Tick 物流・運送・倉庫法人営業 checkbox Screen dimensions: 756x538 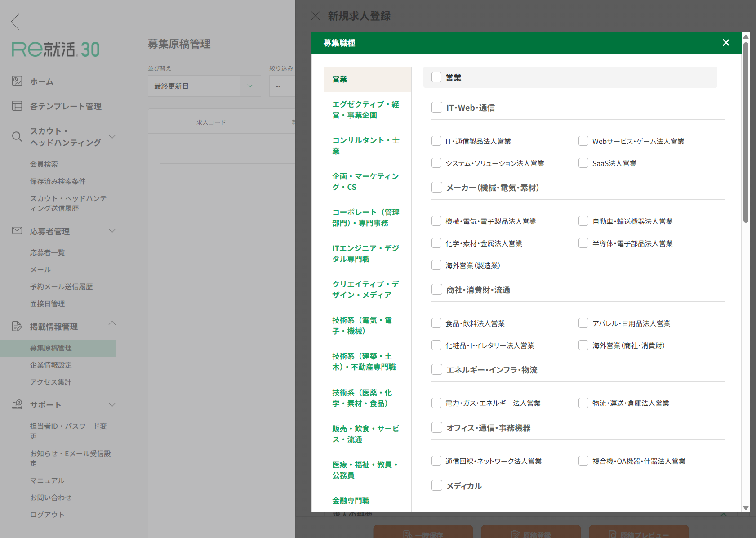coord(583,403)
